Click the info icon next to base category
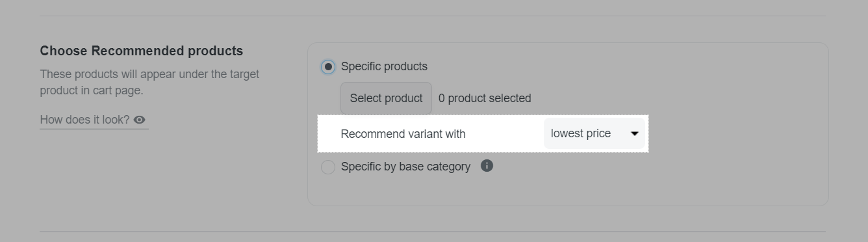 click(x=487, y=166)
